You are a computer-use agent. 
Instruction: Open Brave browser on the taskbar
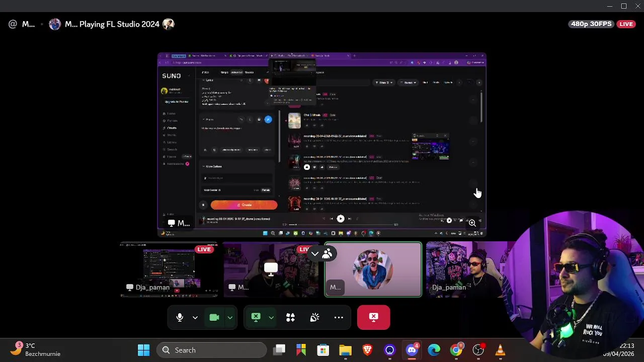[x=368, y=350]
